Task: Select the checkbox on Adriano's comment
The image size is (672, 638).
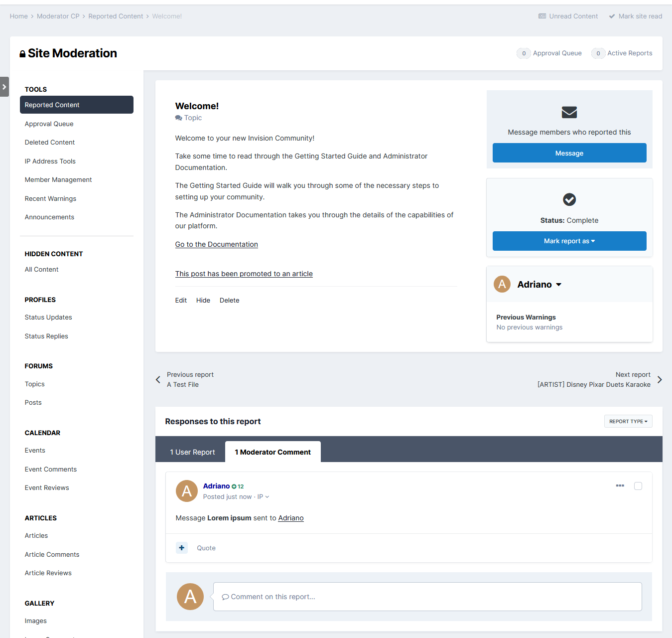Action: pyautogui.click(x=638, y=486)
